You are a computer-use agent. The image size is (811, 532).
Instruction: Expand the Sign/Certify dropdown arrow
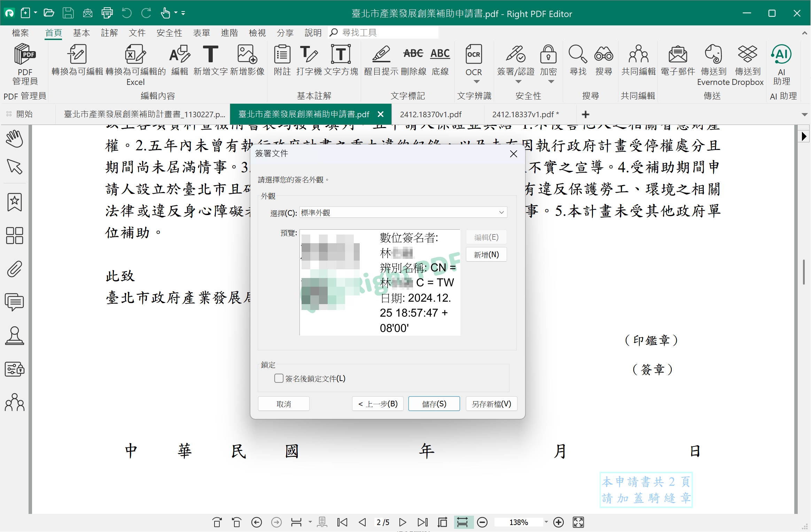pos(518,82)
